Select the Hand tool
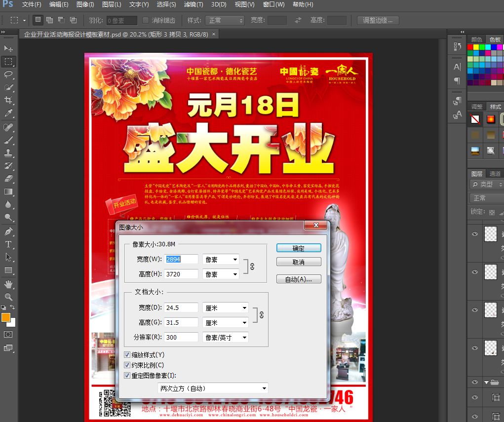The width and height of the screenshot is (504, 422). 8,284
